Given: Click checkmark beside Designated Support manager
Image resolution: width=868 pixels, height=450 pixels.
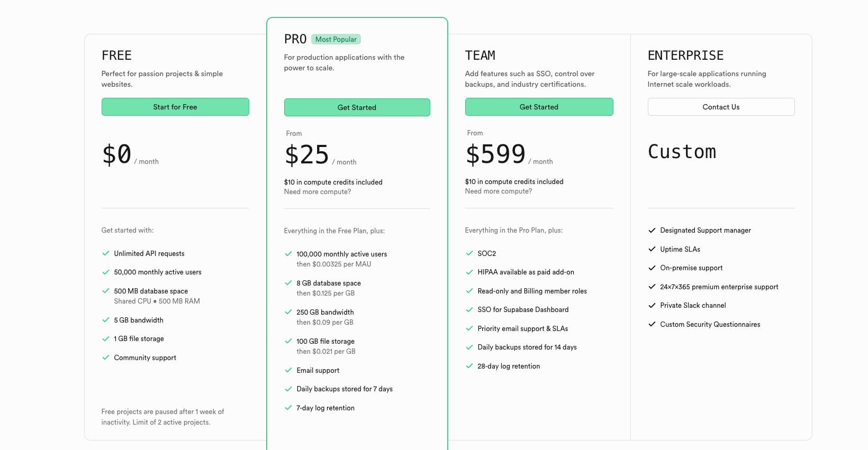Looking at the screenshot, I should point(652,230).
